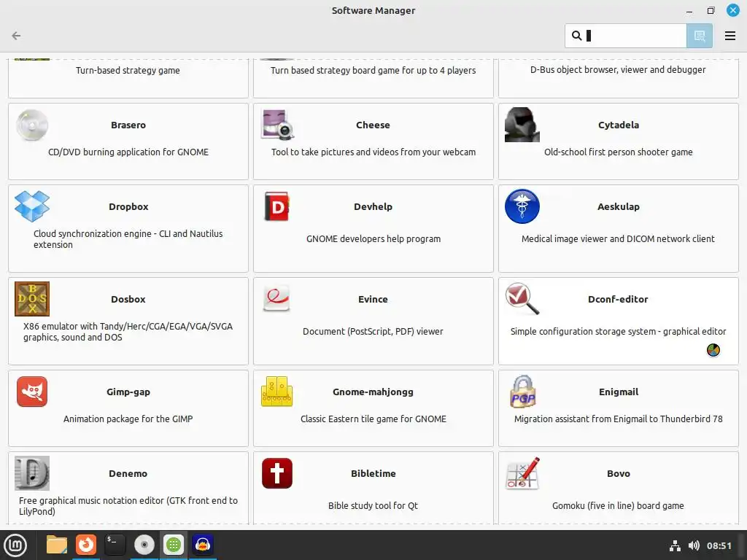
Task: Click 'Migration assistant from Enigmail' description
Action: [619, 419]
